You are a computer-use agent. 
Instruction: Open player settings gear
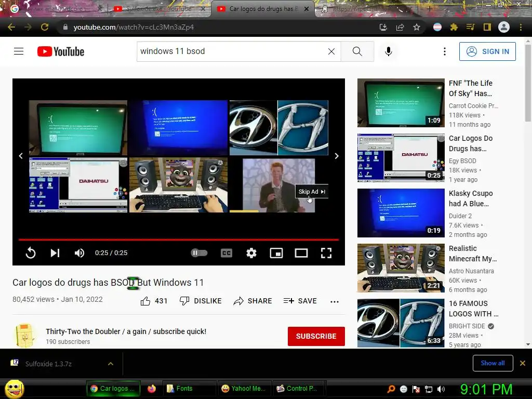tap(251, 253)
